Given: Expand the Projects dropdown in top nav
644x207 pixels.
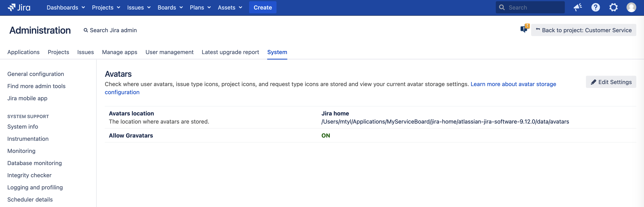Looking at the screenshot, I should tap(106, 7).
